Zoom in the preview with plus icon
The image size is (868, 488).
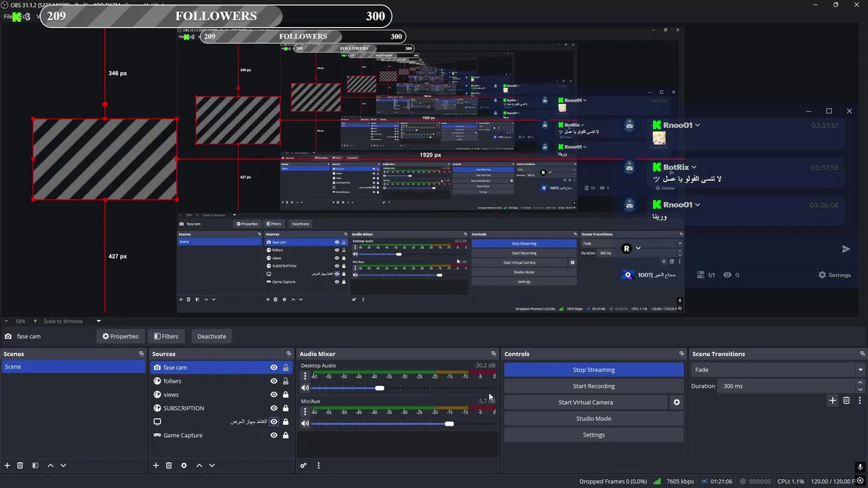pyautogui.click(x=36, y=321)
